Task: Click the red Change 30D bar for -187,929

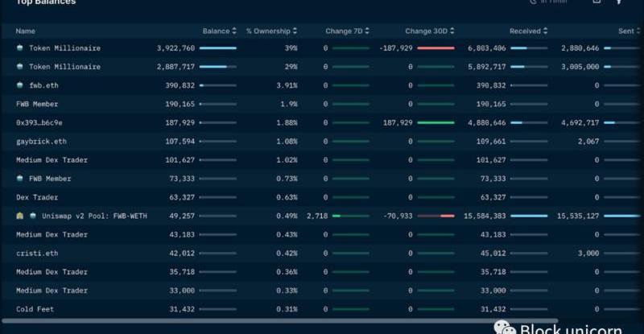Action: [436, 48]
